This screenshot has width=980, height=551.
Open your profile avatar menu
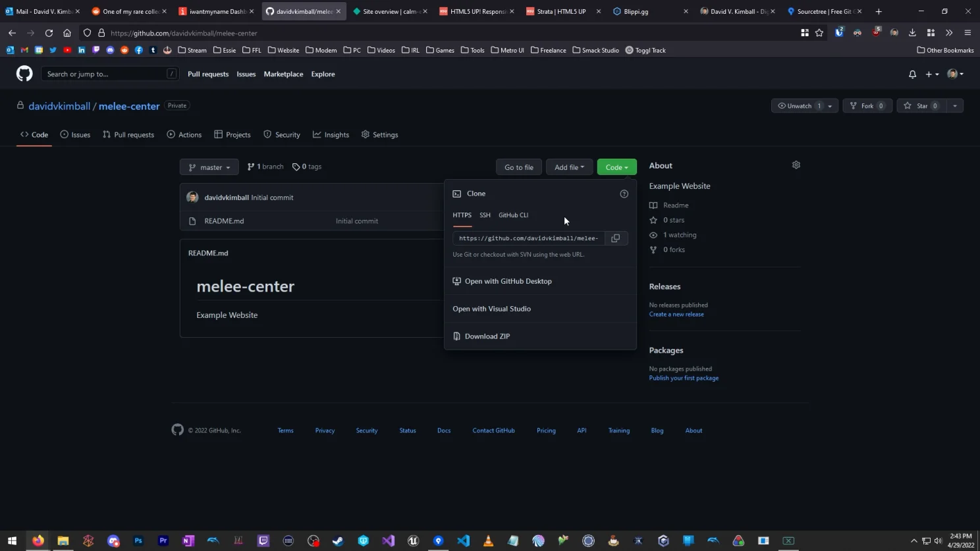[953, 74]
